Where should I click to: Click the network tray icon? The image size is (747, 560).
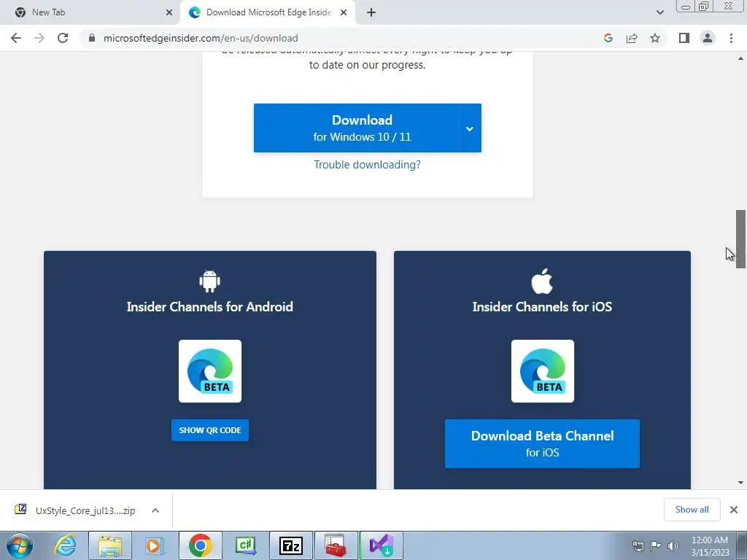638,546
